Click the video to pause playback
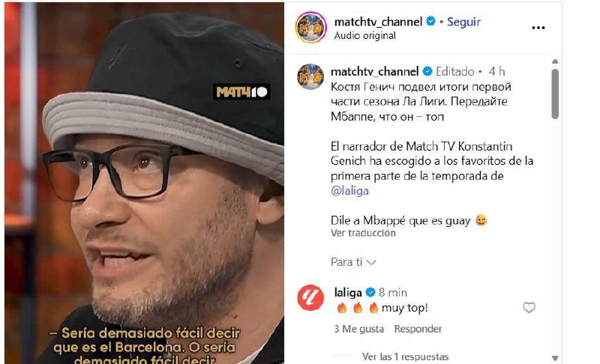Image resolution: width=600 pixels, height=364 pixels. click(x=144, y=183)
